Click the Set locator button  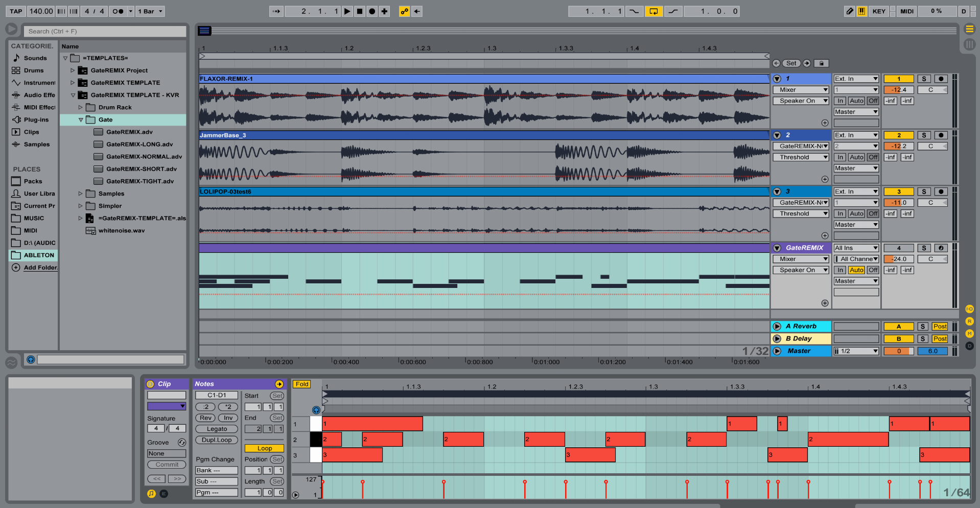[x=791, y=63]
